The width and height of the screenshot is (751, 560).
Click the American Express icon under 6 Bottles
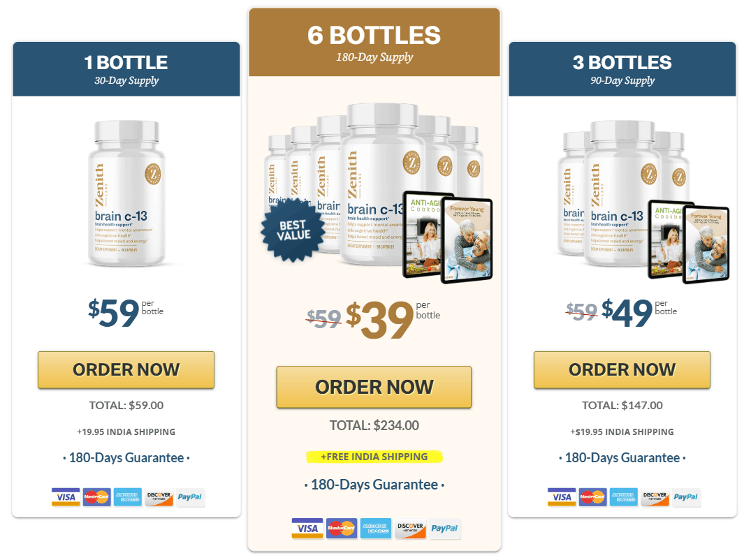point(376,529)
